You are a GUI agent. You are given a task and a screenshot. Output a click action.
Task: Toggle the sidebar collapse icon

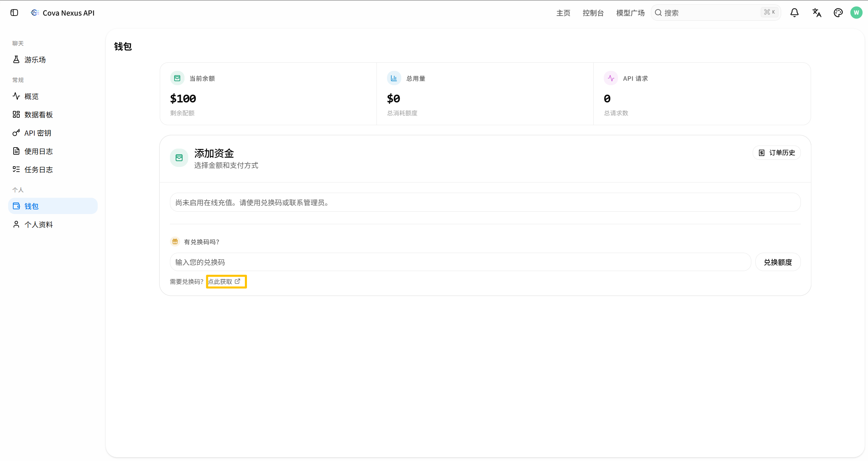(x=14, y=13)
